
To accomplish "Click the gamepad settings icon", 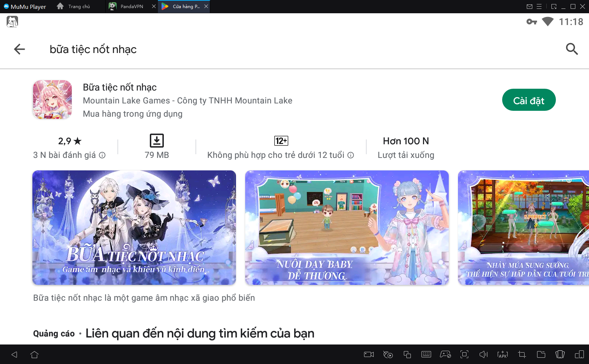I will (445, 354).
